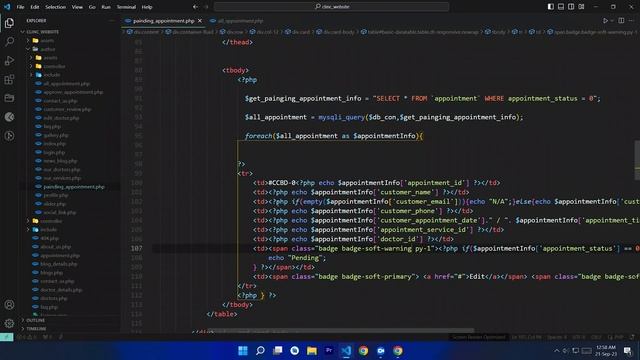Split the editor to the right
Screen dimensions: 640x360
[x=621, y=20]
